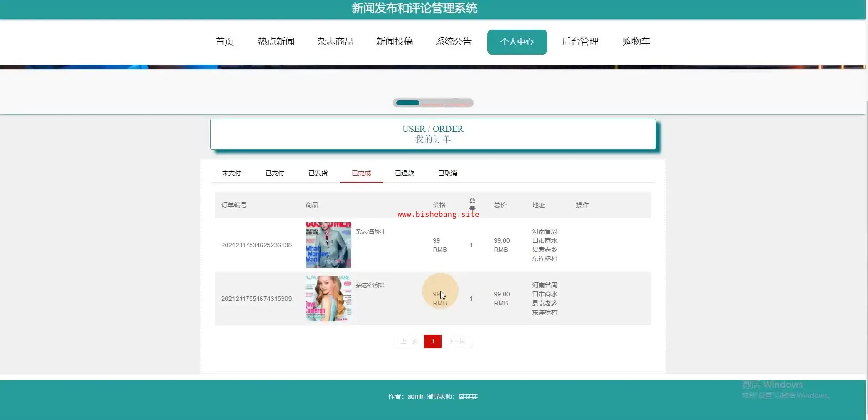Click the 上一页 previous page button
The image size is (868, 420).
click(409, 341)
